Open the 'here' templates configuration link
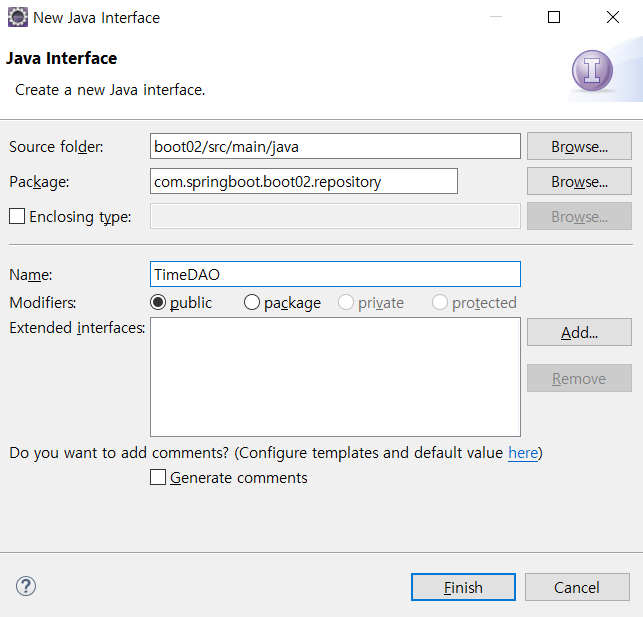The width and height of the screenshot is (643, 617). [523, 453]
